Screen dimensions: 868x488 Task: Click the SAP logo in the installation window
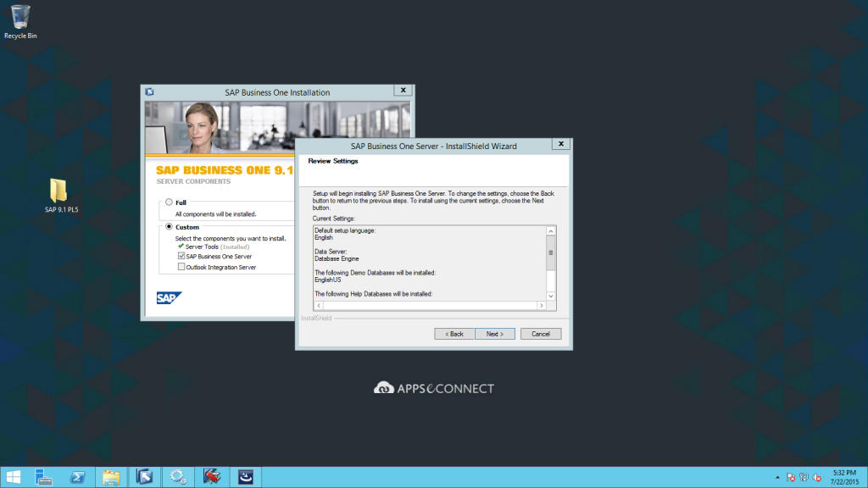[169, 297]
